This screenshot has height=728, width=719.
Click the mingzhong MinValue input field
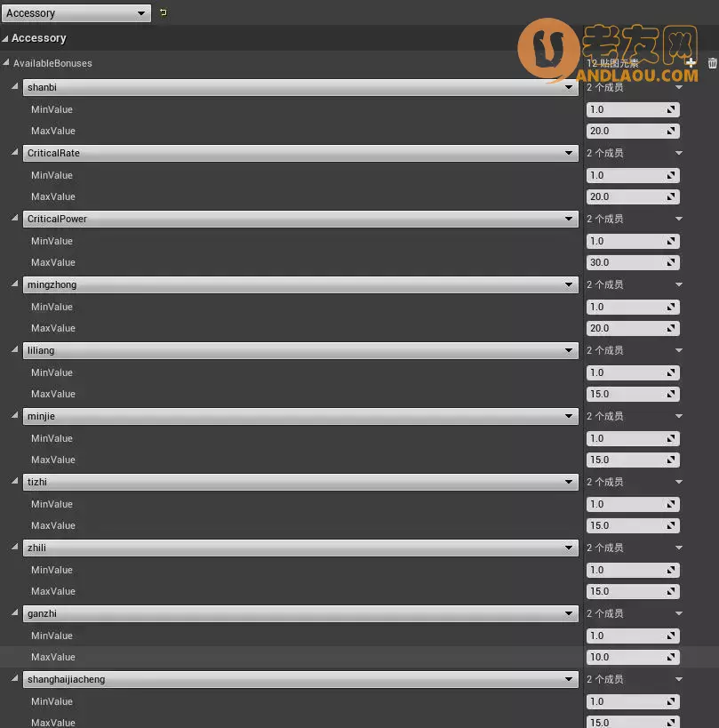click(626, 307)
